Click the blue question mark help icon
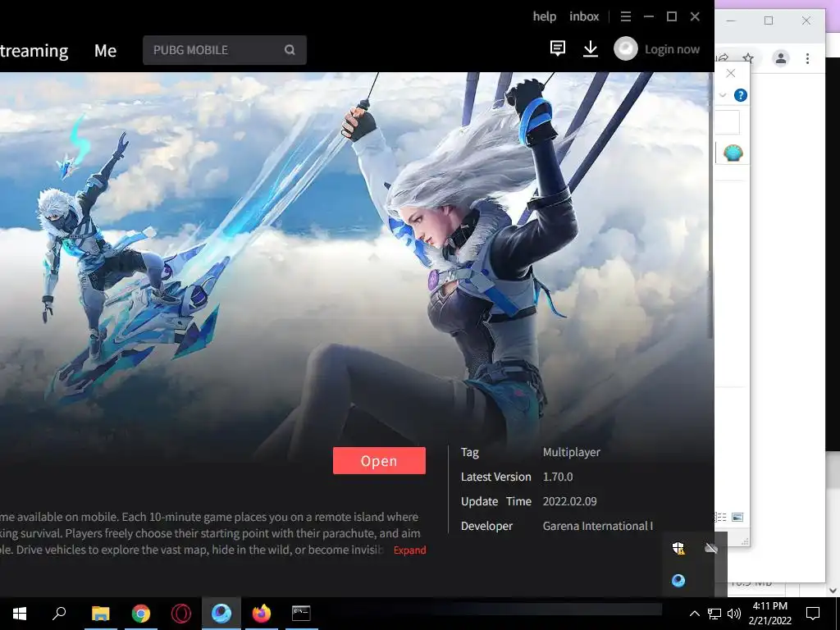This screenshot has width=840, height=630. pyautogui.click(x=741, y=95)
